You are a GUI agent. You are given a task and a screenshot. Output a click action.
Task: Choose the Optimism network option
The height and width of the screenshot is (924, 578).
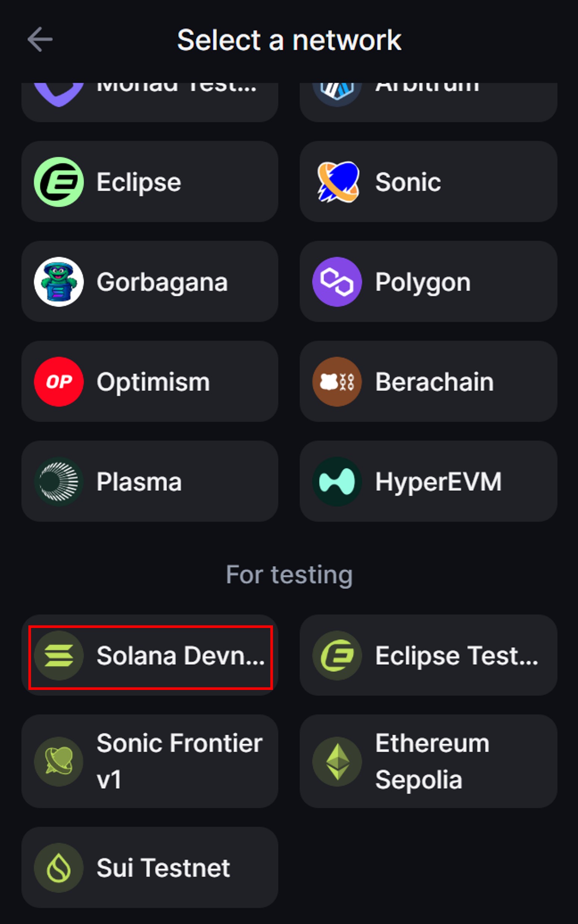coord(150,382)
